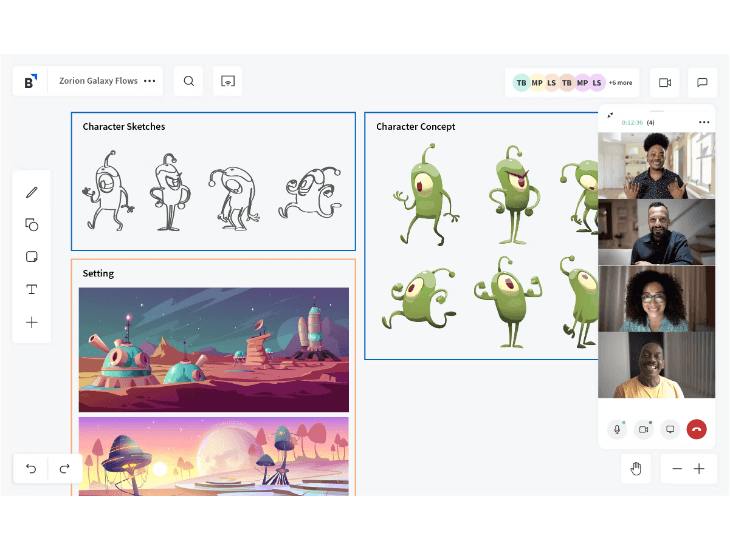Screen dimensions: 730x550
Task: Open the call panel three-dot menu
Action: (704, 122)
